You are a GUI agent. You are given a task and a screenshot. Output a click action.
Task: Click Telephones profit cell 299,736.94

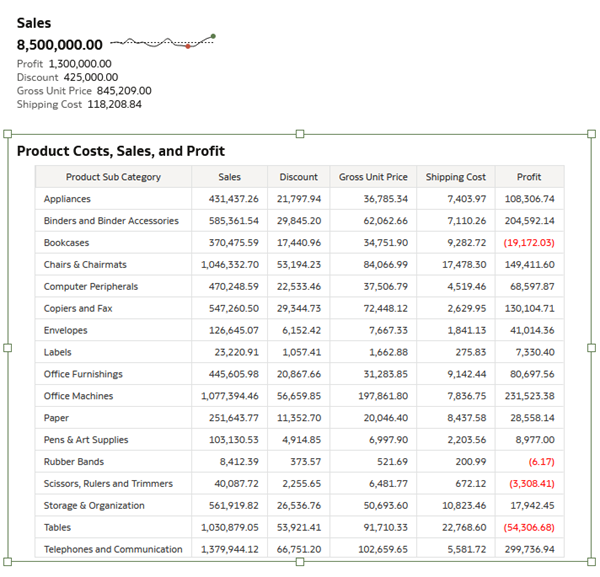pos(530,549)
